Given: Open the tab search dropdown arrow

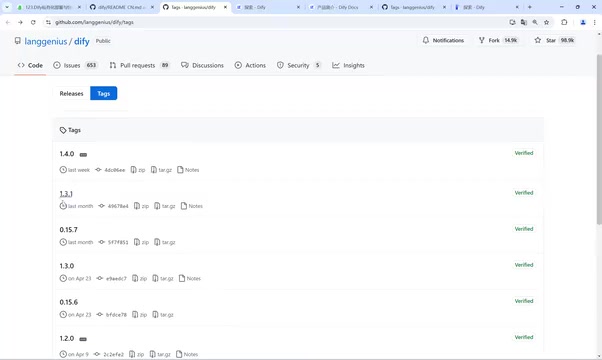Looking at the screenshot, I should [7, 7].
